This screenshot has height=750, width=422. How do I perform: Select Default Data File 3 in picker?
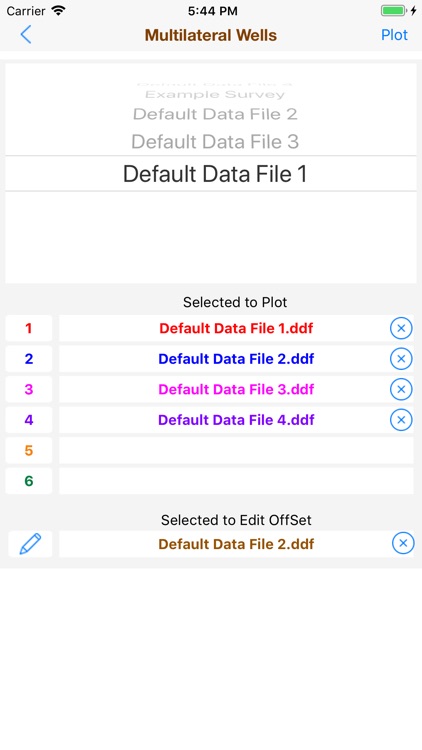coord(215,142)
